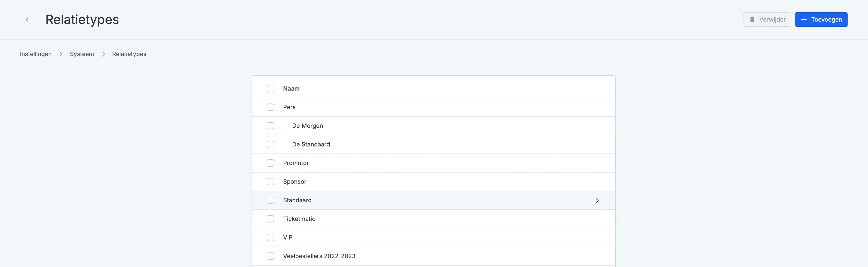868x267 pixels.
Task: Check the Veelbestellers 2022-2023 checkbox
Action: (270, 256)
